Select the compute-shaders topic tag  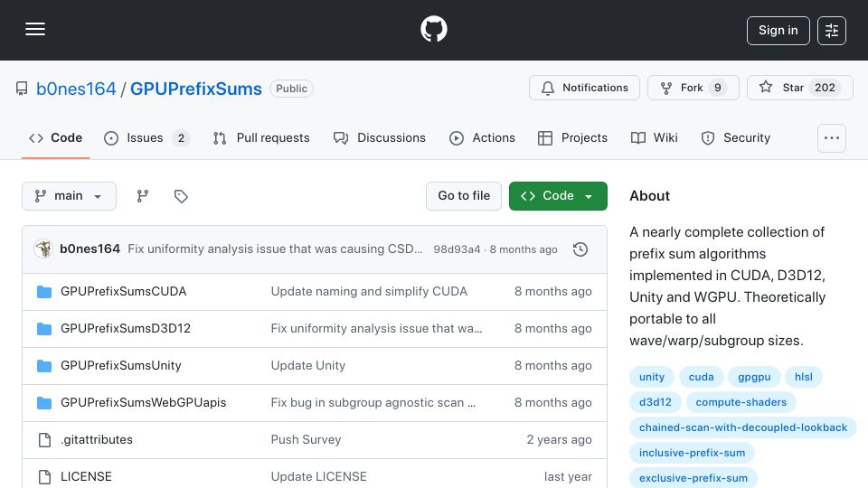(x=741, y=402)
